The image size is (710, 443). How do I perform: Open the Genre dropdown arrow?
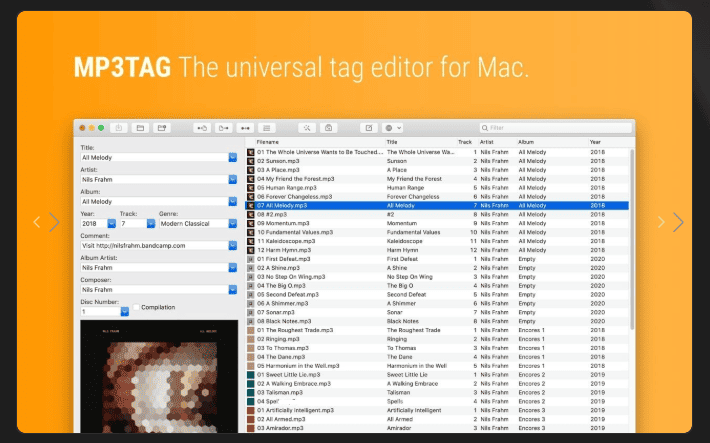[x=233, y=224]
